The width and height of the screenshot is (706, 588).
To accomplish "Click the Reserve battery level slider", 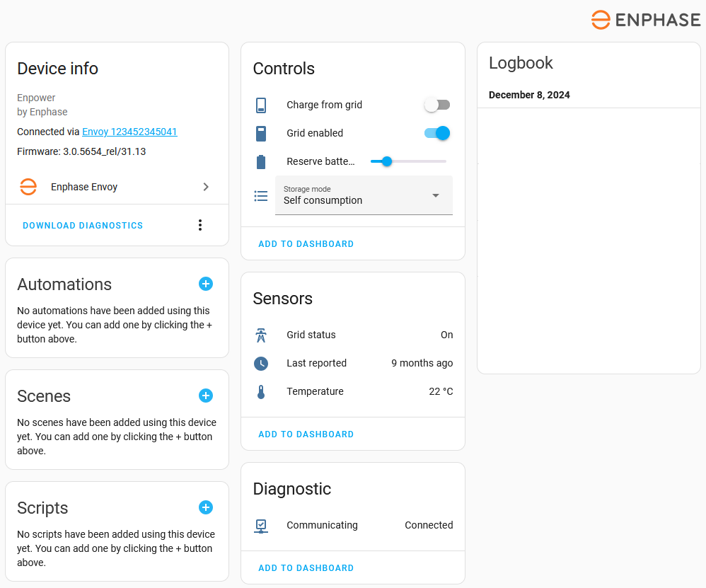I will click(x=408, y=161).
